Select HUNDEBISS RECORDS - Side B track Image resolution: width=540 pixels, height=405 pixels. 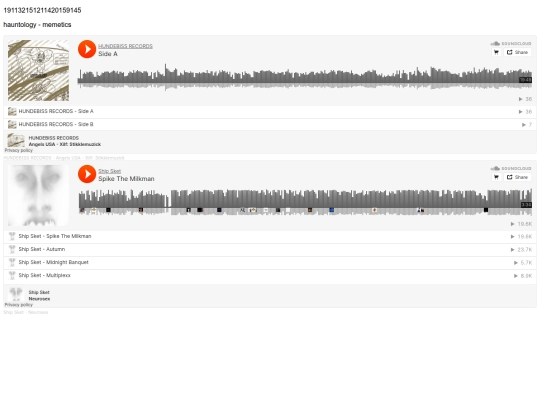[x=270, y=124]
